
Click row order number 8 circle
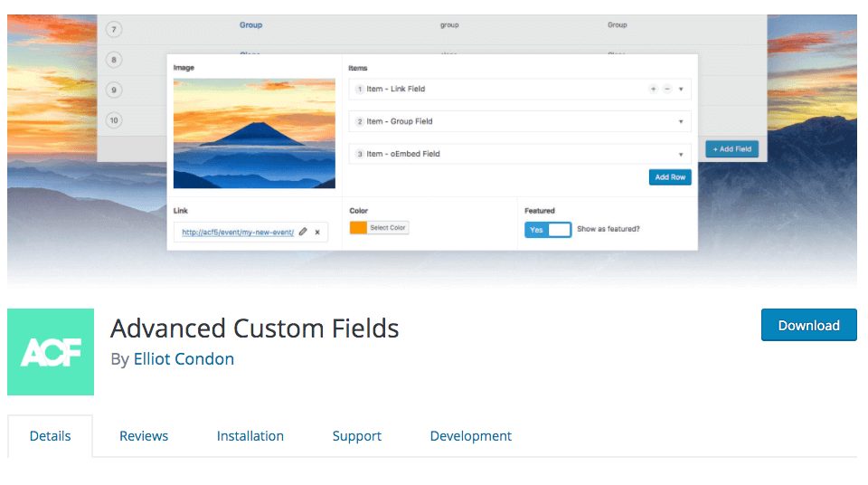click(114, 60)
